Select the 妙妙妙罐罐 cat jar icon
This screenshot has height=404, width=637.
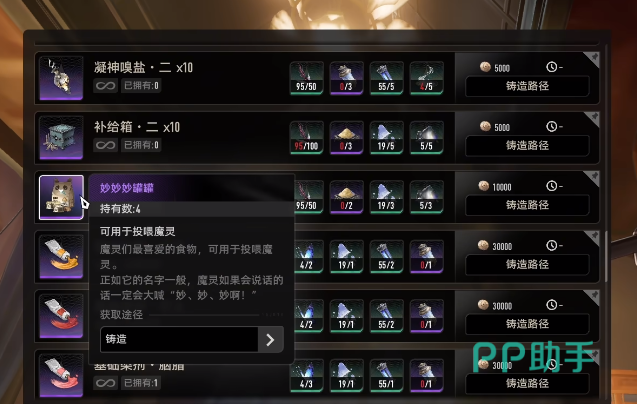61,197
